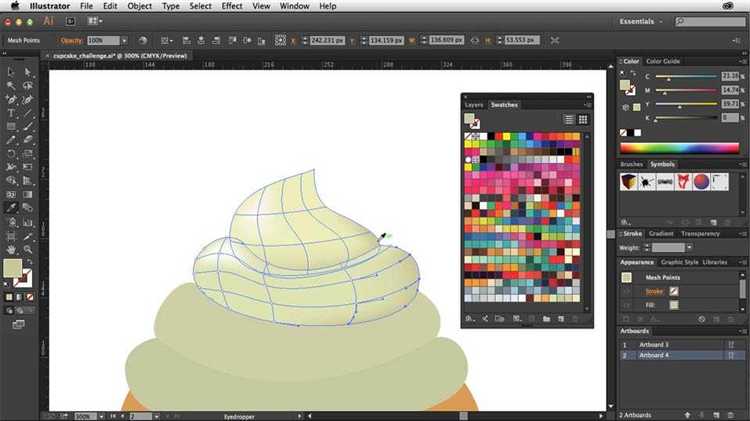Switch to Gradient fill mode in toolbox

19,297
